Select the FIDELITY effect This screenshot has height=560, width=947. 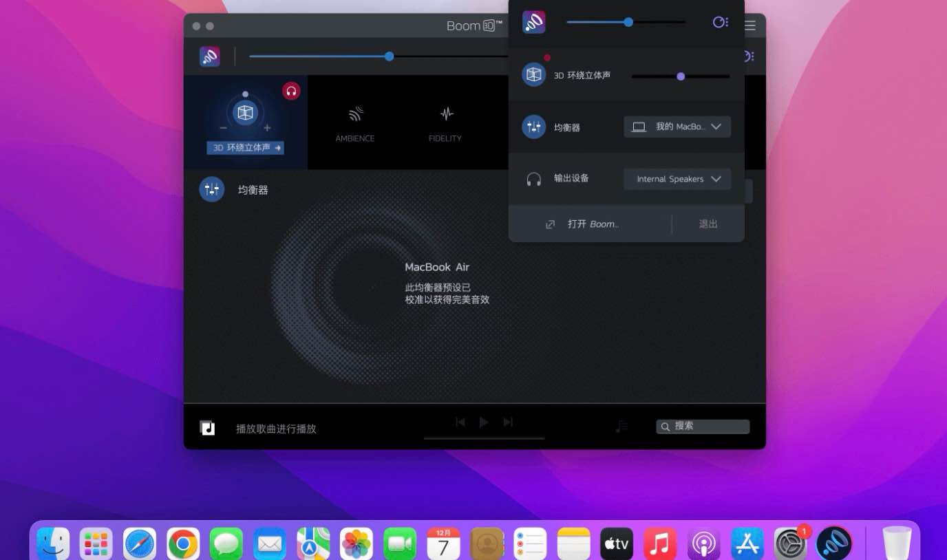point(445,124)
